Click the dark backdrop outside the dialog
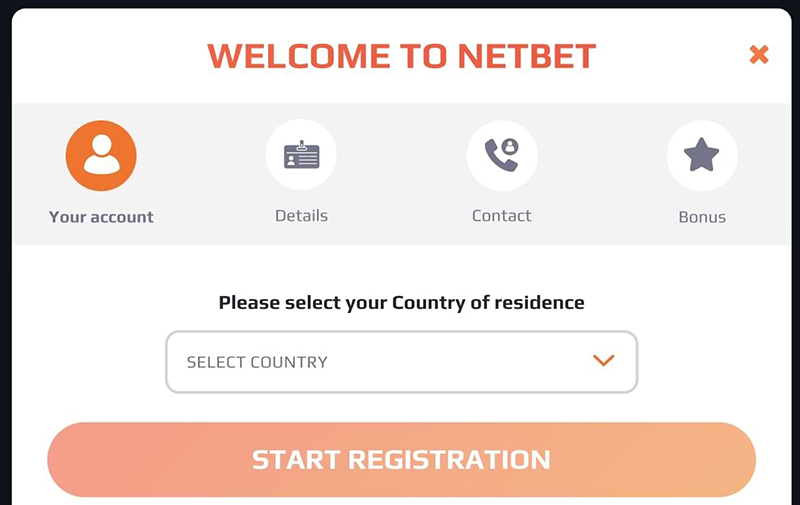Image resolution: width=800 pixels, height=505 pixels. tap(5, 255)
